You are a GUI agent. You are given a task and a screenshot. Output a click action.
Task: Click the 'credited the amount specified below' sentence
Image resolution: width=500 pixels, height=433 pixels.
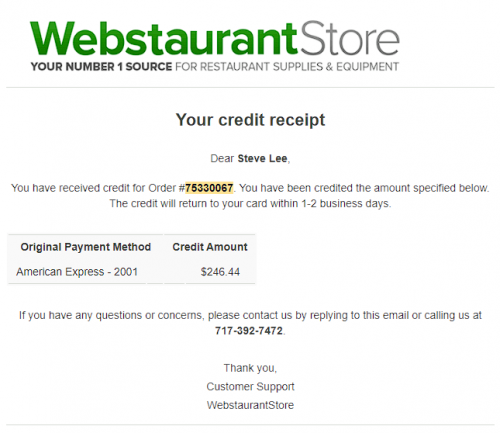click(x=364, y=188)
